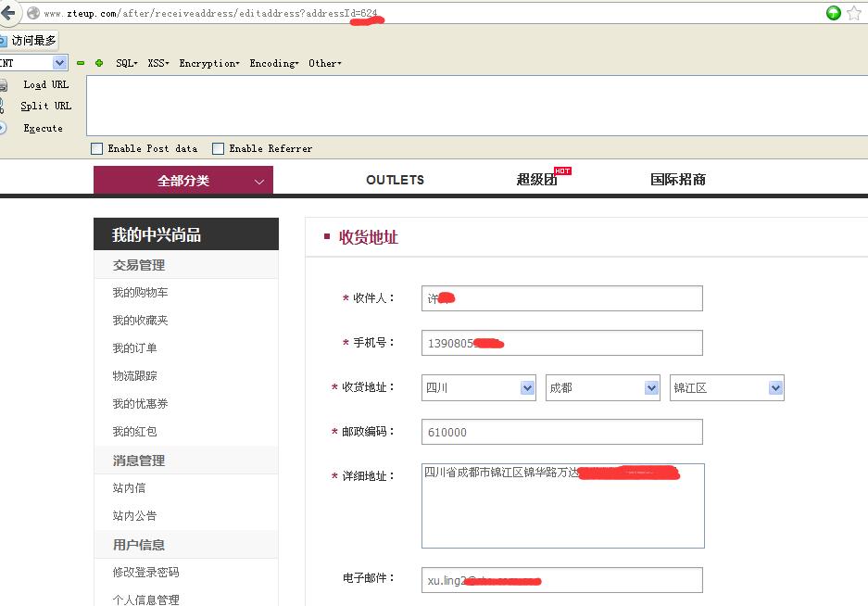868x606 pixels.
Task: Click the 我的中兴尚品 sidebar header
Action: 186,234
